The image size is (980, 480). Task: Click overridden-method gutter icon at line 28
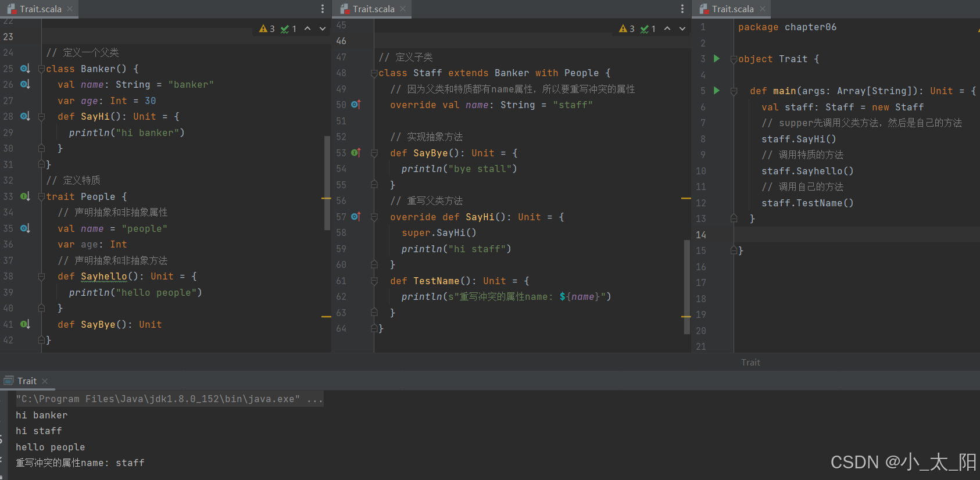(x=25, y=116)
